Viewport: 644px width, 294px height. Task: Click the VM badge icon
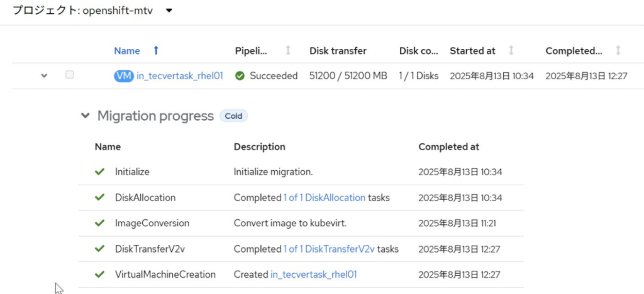(124, 76)
